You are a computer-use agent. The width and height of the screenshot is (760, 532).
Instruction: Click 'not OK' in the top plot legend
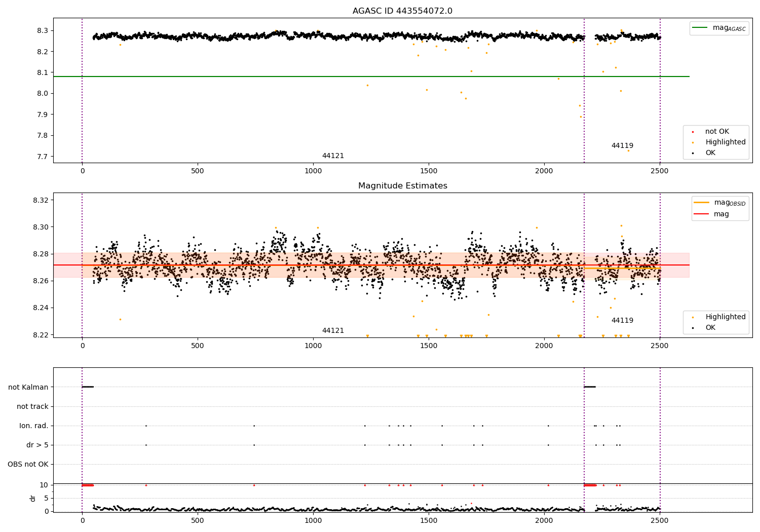point(716,132)
